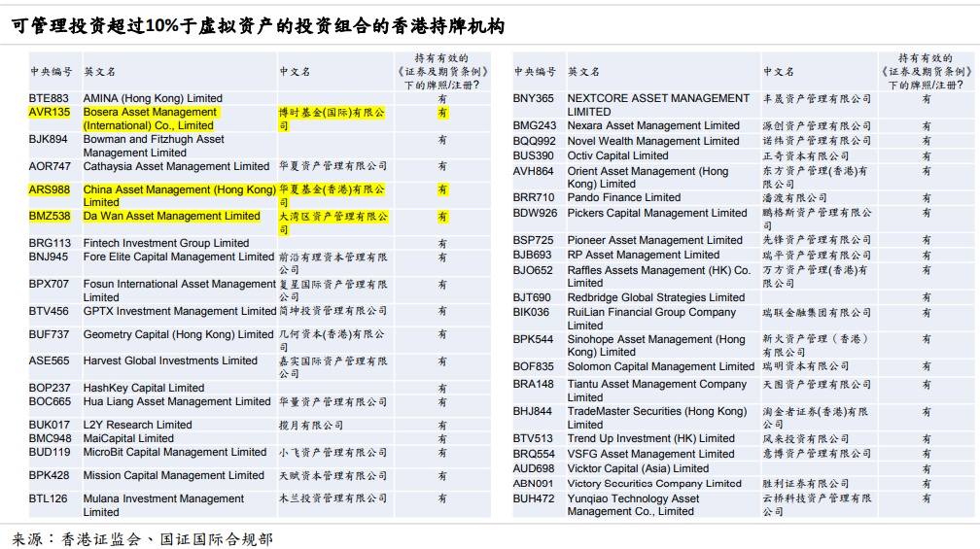Viewport: 980px width, 549px height.
Task: Click Victory Securities Company Limited name
Action: pos(654,484)
